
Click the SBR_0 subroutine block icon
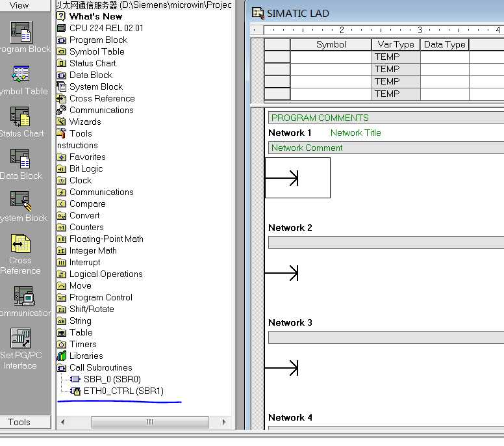click(75, 380)
